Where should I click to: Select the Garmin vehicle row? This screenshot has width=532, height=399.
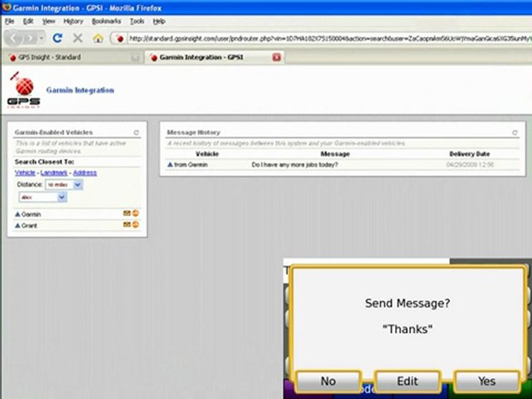tap(77, 214)
